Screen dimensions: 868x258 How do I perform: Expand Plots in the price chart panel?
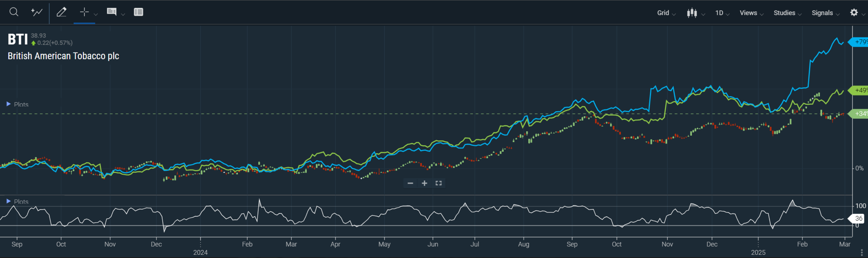18,104
